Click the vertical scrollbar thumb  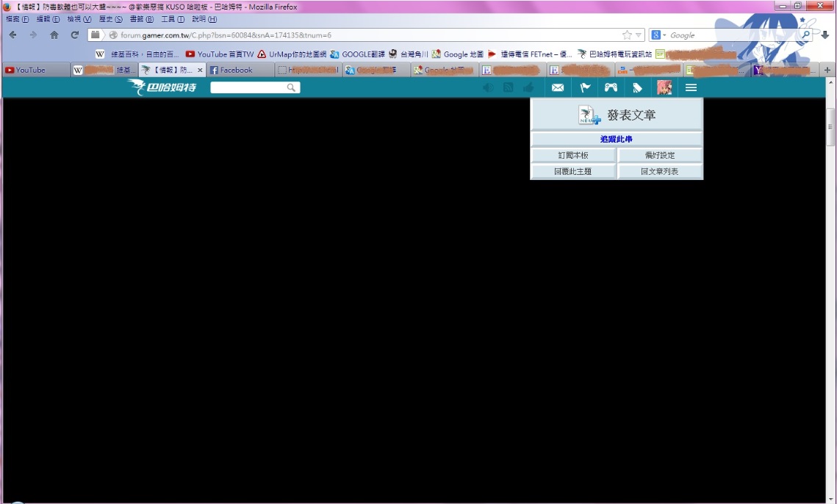(830, 127)
